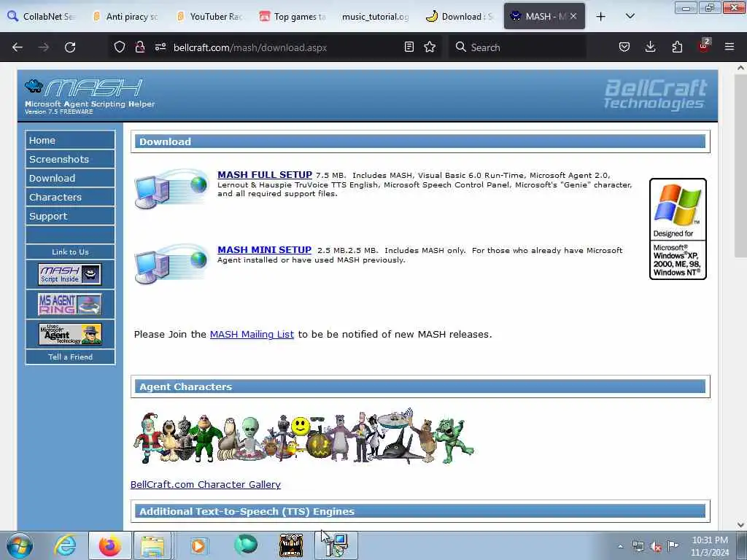Screen dimensions: 747x560
Task: Switch to the Download tab with banana icon
Action: pyautogui.click(x=460, y=17)
